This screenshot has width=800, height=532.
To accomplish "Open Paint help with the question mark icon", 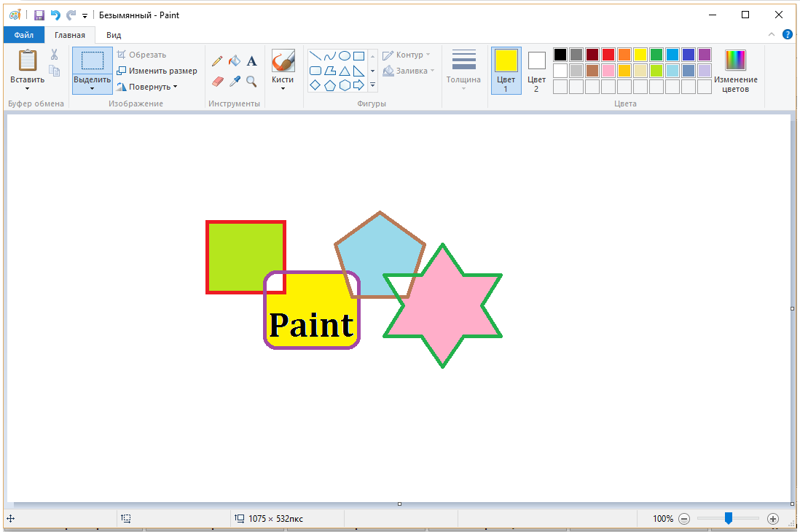I will 787,35.
